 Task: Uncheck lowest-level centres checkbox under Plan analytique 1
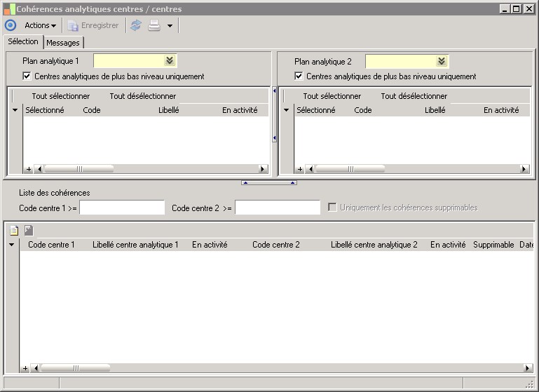coord(27,76)
